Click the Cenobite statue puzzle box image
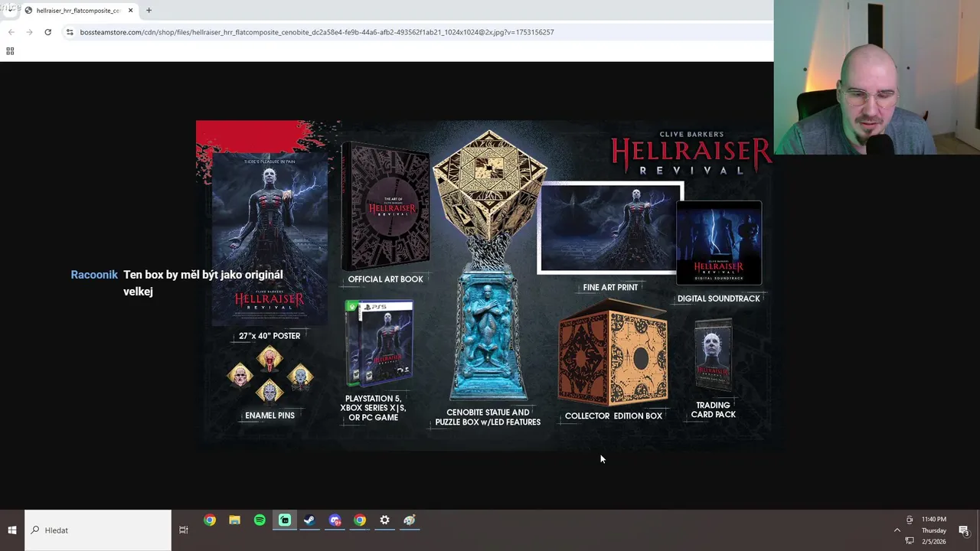 [x=489, y=266]
